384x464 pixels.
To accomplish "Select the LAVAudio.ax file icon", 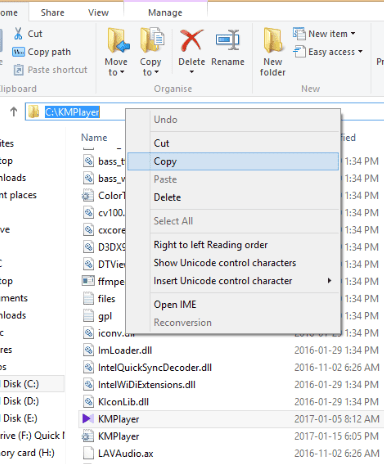I will (x=88, y=453).
